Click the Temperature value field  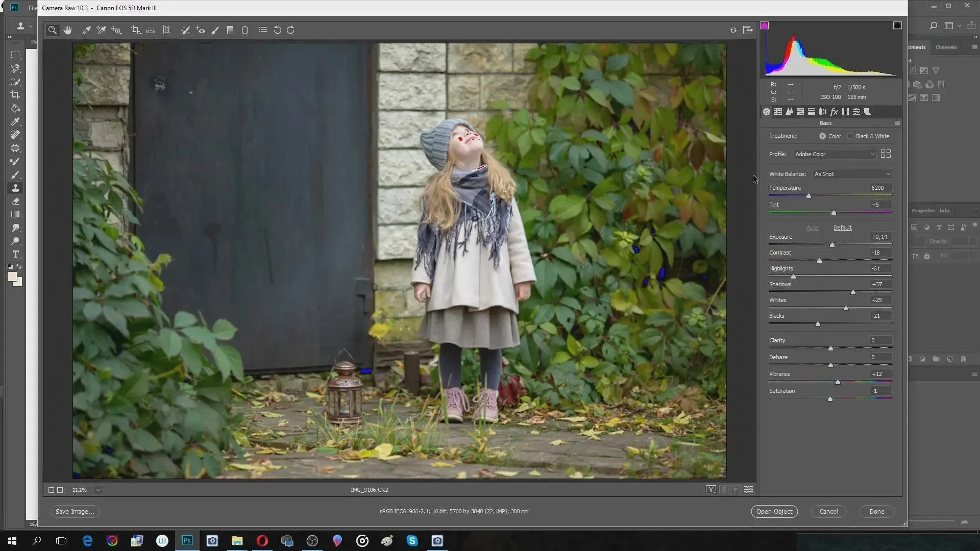pyautogui.click(x=880, y=188)
